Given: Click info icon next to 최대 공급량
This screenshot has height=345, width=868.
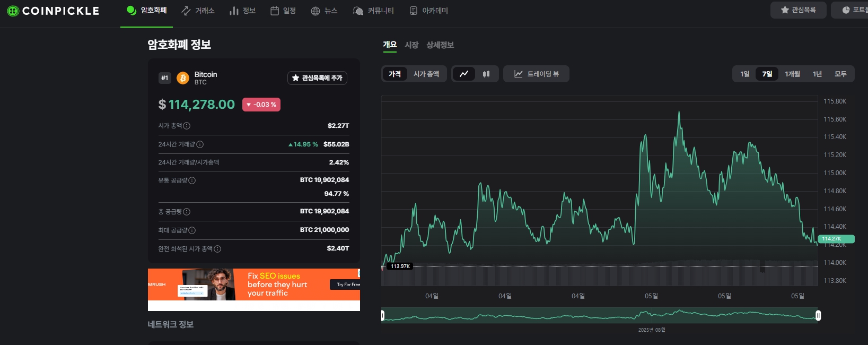Looking at the screenshot, I should [x=192, y=230].
